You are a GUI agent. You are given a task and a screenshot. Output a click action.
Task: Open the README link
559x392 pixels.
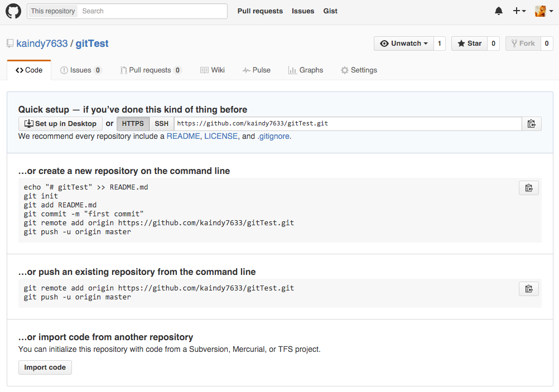tap(183, 136)
